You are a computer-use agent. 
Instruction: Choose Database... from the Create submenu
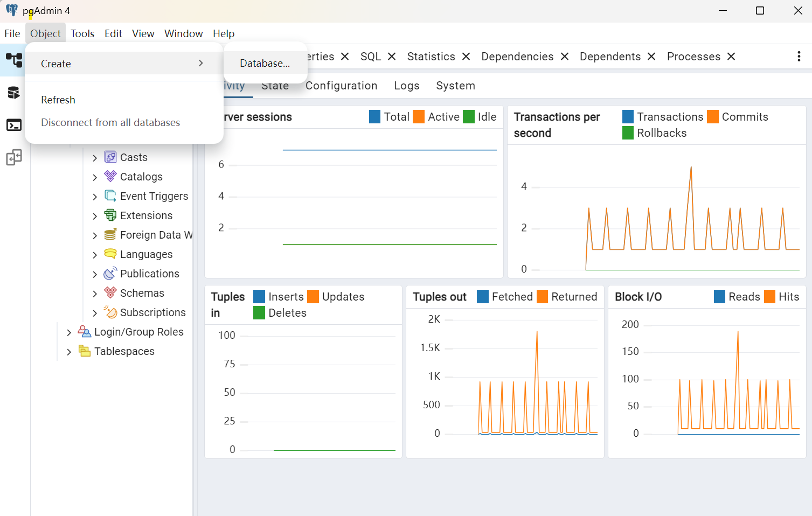pyautogui.click(x=265, y=63)
